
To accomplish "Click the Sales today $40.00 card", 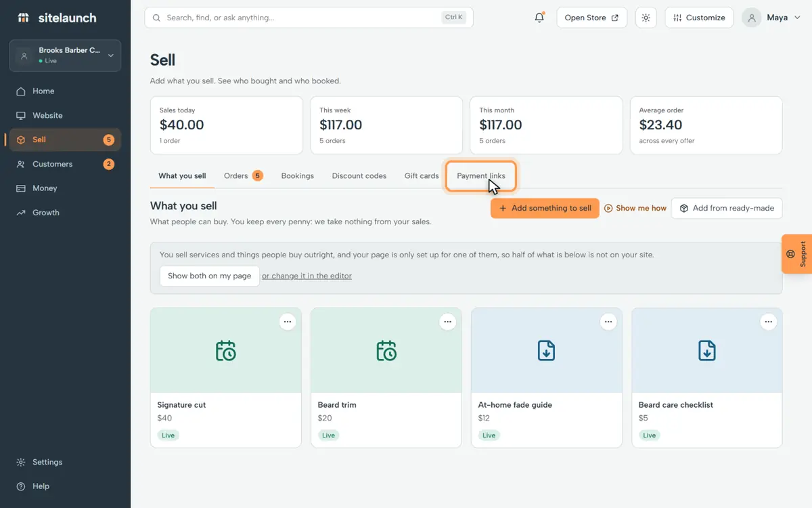I will click(227, 125).
